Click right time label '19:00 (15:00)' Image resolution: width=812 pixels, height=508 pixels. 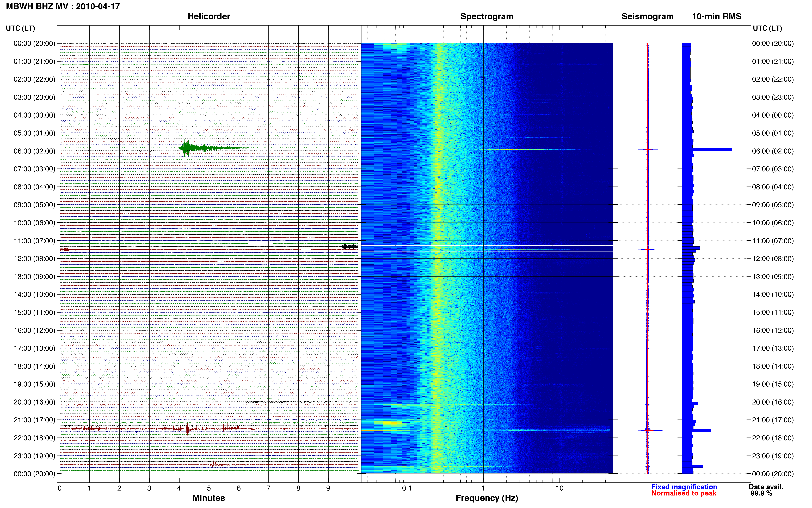pos(773,384)
